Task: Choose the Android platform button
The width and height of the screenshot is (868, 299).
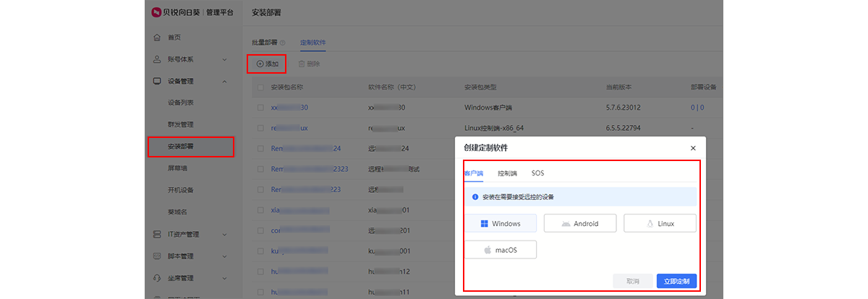Action: coord(580,223)
